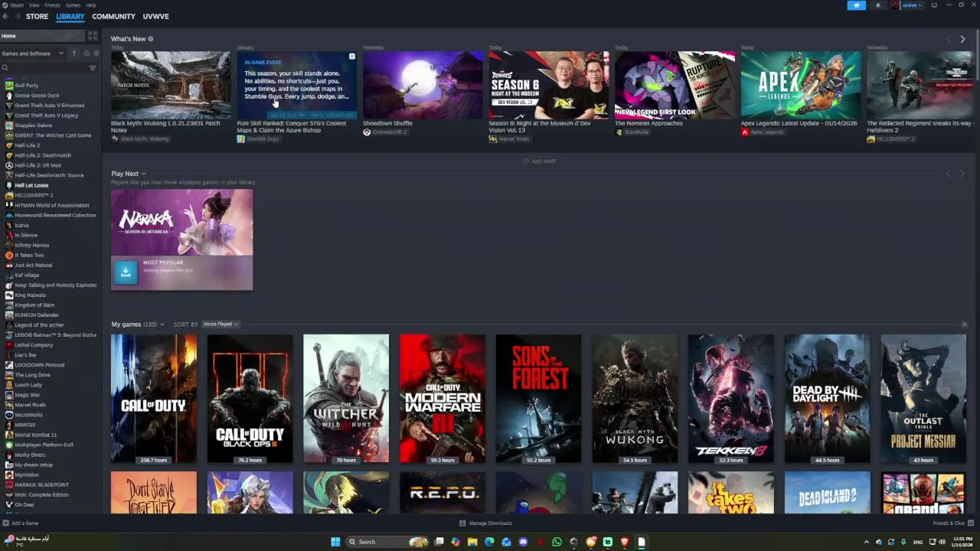Open Discord from the taskbar

tap(523, 542)
